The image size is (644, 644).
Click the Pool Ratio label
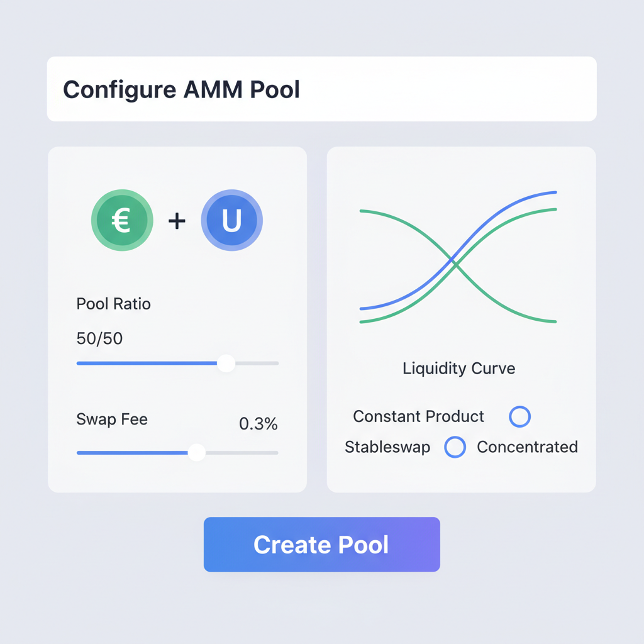coord(113,304)
